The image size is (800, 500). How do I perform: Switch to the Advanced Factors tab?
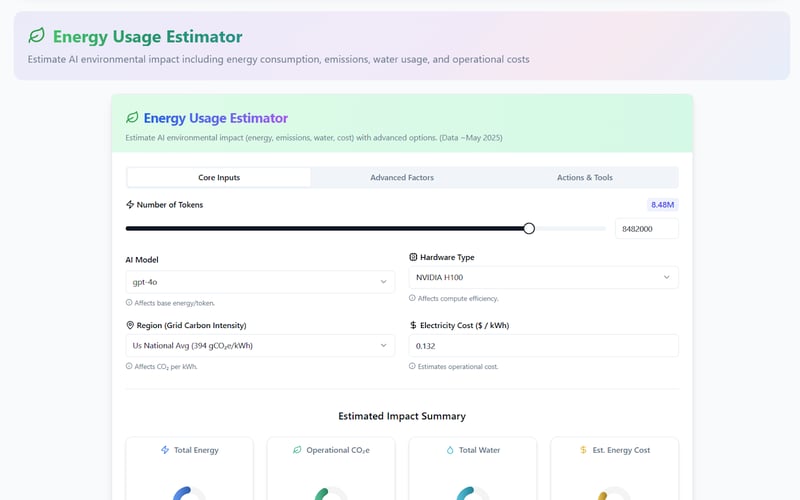[x=402, y=178]
